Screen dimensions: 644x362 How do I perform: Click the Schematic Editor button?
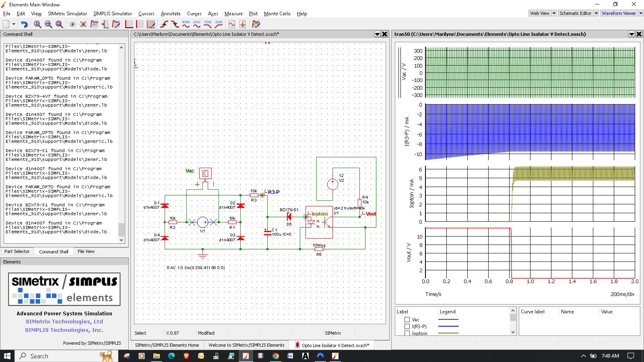tap(576, 13)
